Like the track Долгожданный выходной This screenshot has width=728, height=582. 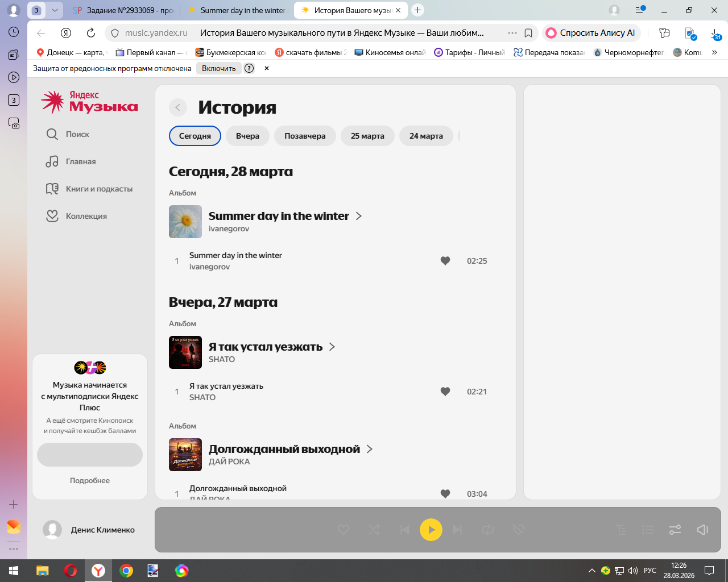pos(445,494)
